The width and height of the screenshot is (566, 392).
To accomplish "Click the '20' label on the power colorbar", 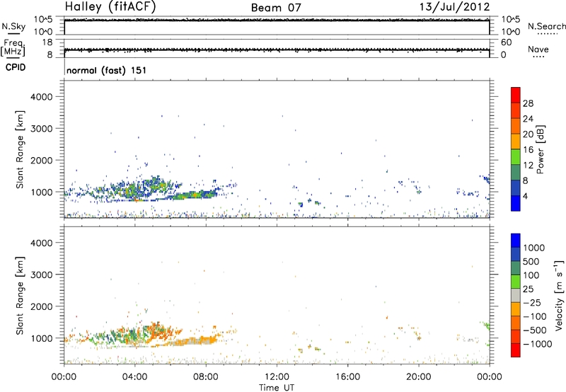I will click(528, 134).
